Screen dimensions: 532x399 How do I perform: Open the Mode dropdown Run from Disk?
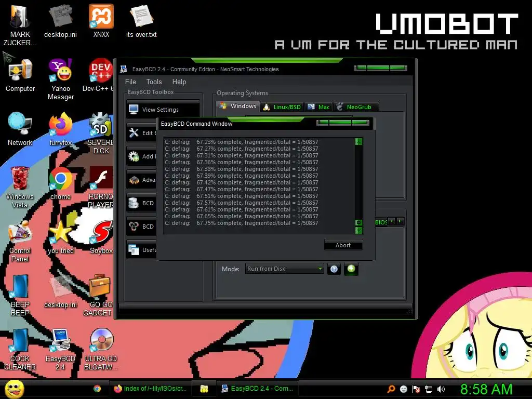[284, 269]
